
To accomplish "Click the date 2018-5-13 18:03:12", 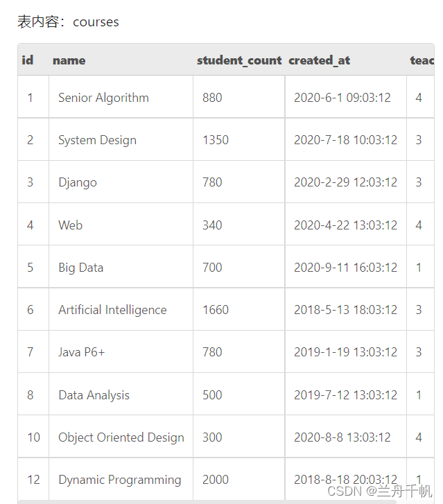I will click(x=346, y=310).
